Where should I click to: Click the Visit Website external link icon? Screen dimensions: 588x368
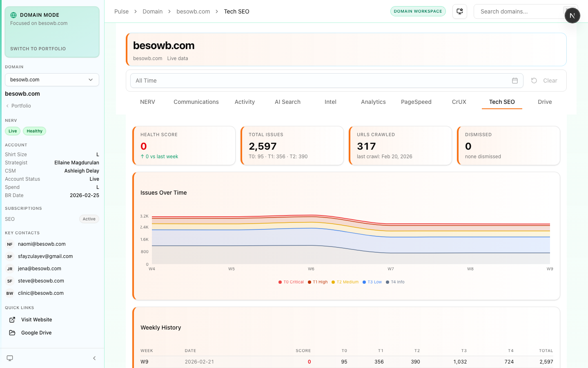tap(12, 320)
